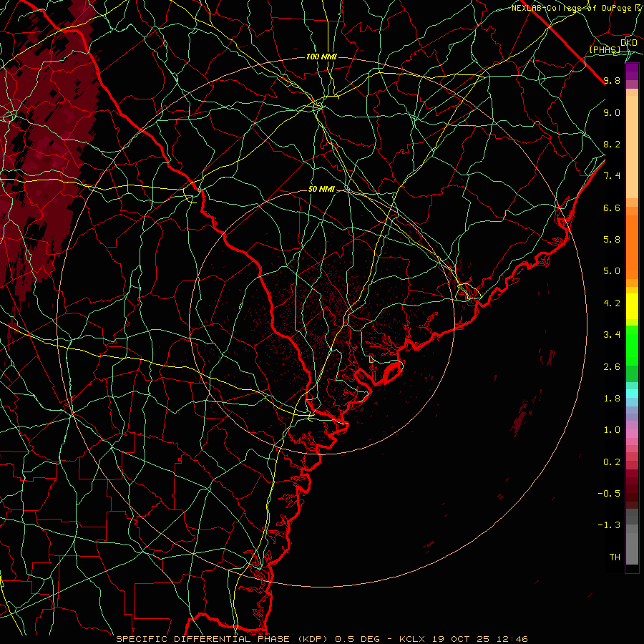Click the "KCLX" radar site identifier
The image size is (644, 644).
(x=413, y=639)
